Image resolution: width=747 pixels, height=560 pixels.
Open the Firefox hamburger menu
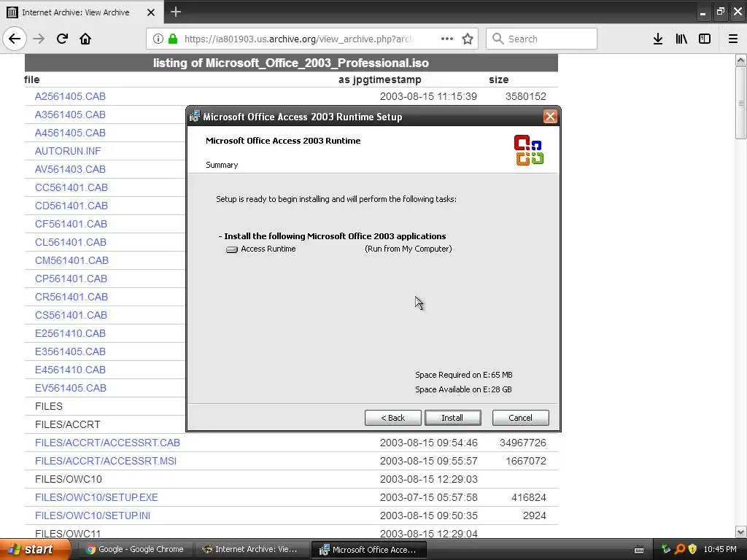pos(733,39)
